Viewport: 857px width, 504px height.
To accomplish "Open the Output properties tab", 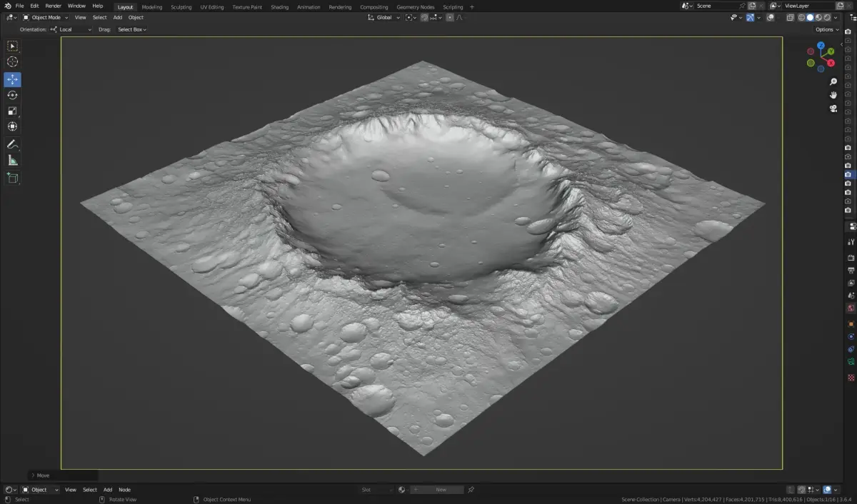I will click(851, 271).
